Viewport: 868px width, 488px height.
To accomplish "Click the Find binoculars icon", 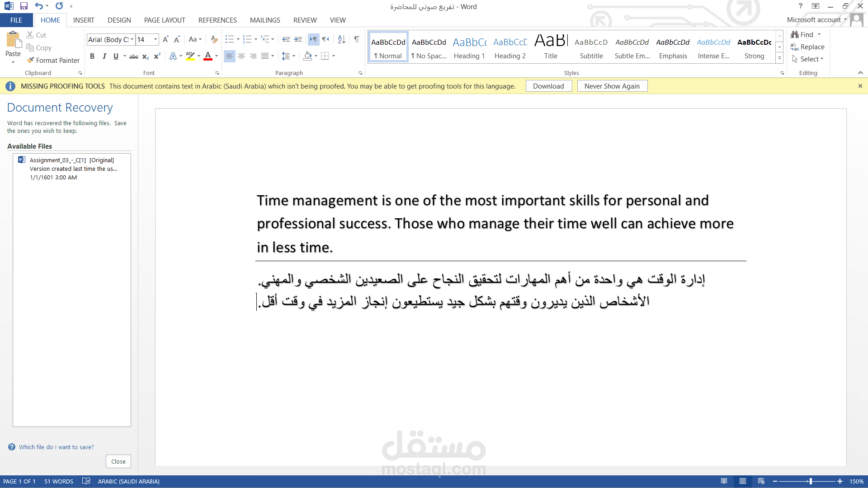I will (795, 34).
